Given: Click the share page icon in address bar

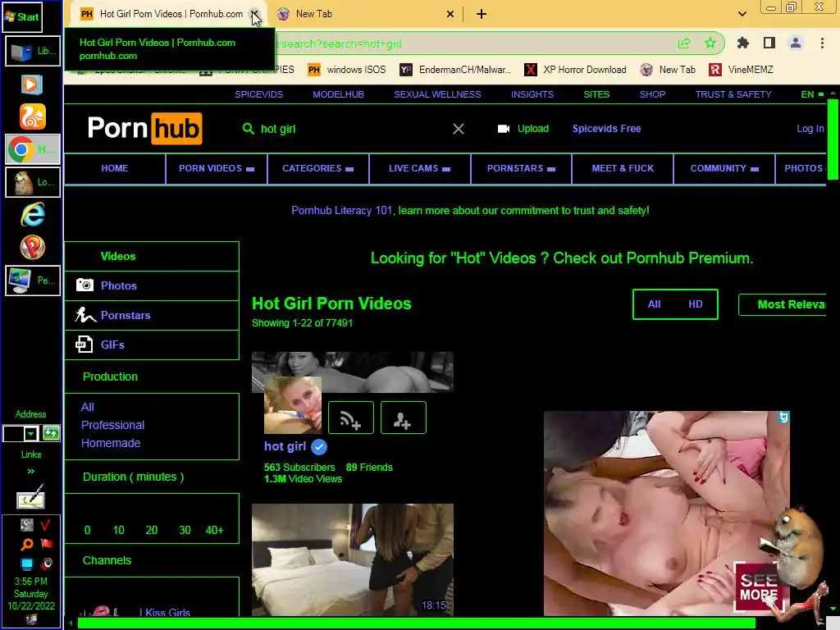Looking at the screenshot, I should click(684, 43).
